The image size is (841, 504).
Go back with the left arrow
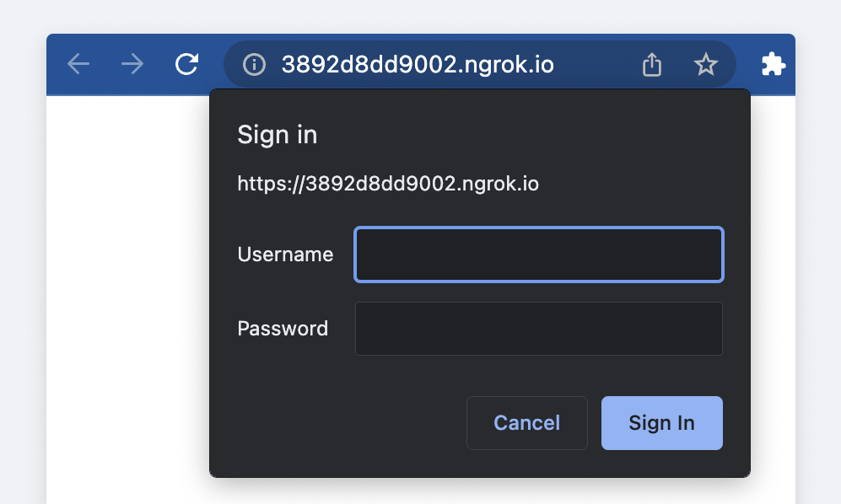point(78,64)
